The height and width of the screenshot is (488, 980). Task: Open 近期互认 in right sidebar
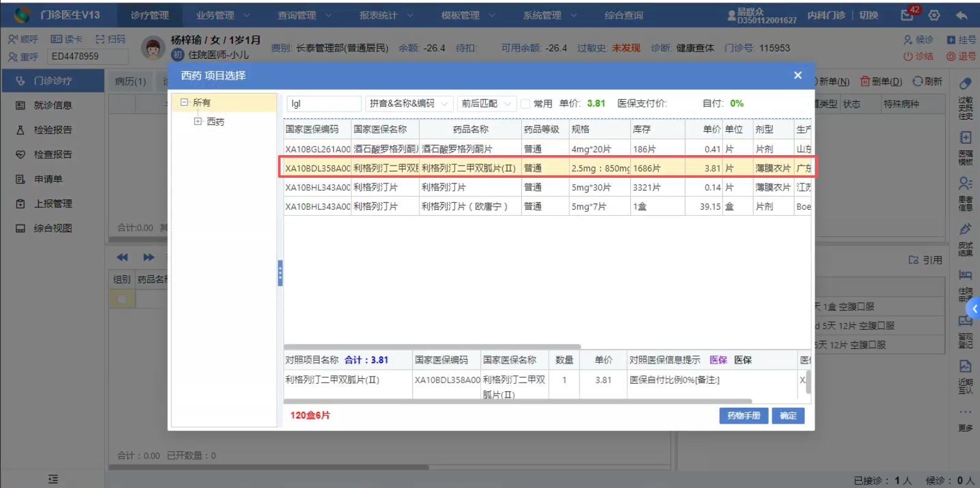click(x=965, y=377)
